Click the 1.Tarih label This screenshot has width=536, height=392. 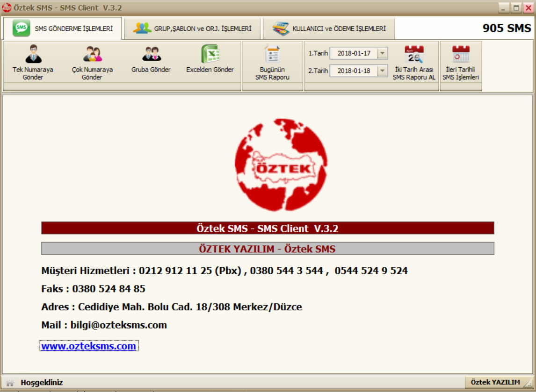[x=318, y=53]
